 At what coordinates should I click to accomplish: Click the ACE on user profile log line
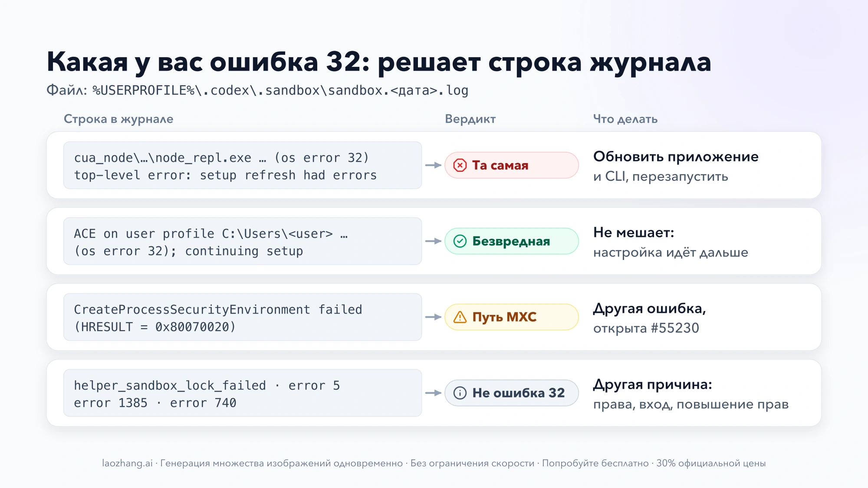click(x=243, y=241)
